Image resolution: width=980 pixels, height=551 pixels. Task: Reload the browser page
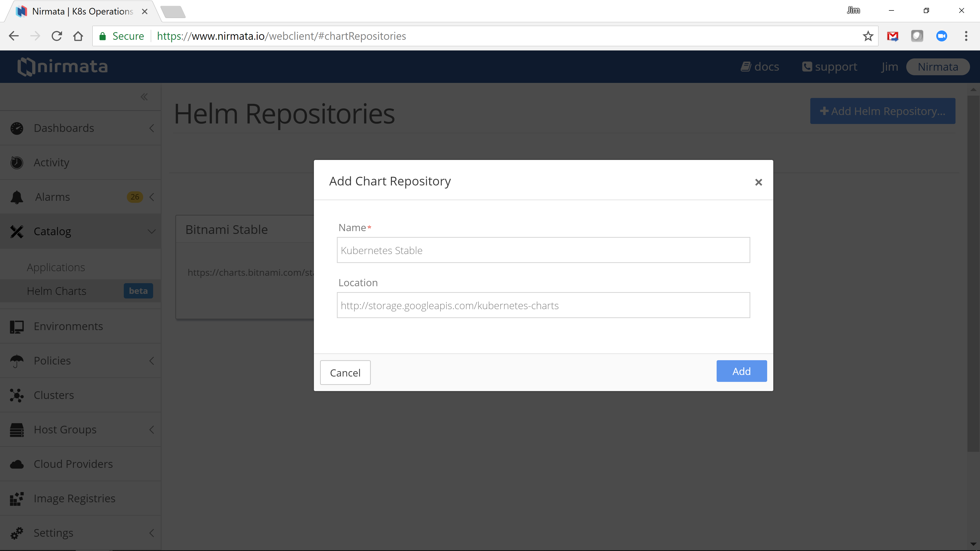(57, 36)
